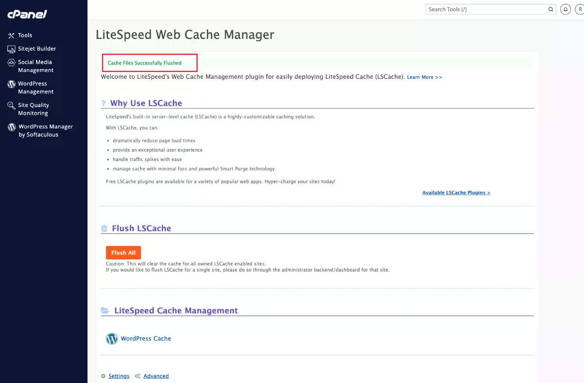The width and height of the screenshot is (588, 383).
Task: Follow the Available LSCache Plugins link
Action: click(x=456, y=192)
